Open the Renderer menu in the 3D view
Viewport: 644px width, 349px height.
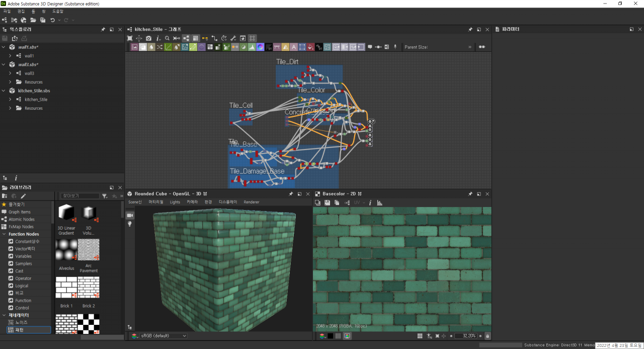[252, 202]
